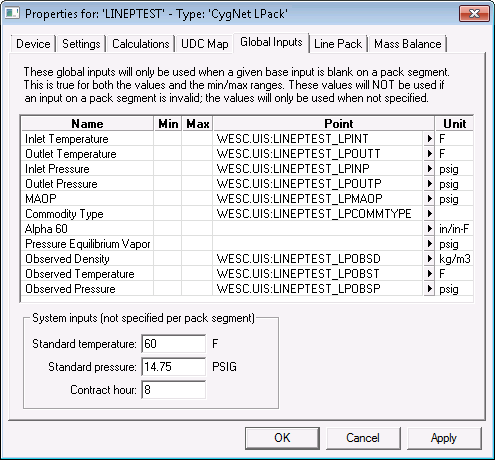This screenshot has height=460, width=495.
Task: Open the Line Pack tab
Action: (x=338, y=44)
